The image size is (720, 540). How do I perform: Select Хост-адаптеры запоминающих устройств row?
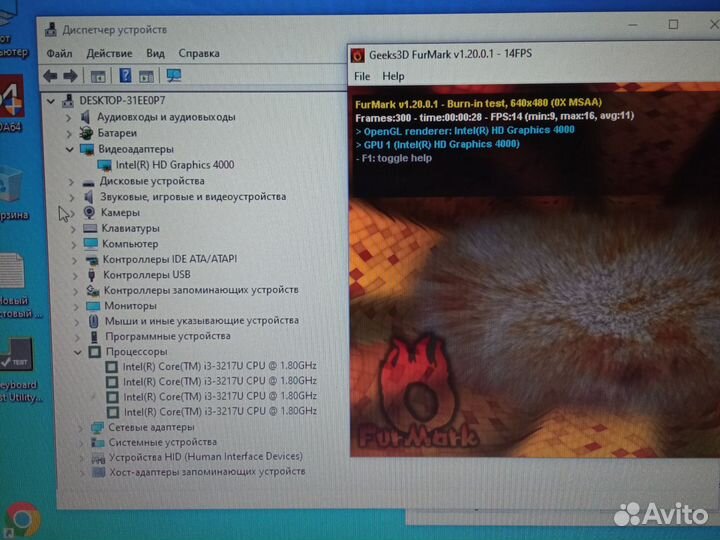click(x=207, y=472)
